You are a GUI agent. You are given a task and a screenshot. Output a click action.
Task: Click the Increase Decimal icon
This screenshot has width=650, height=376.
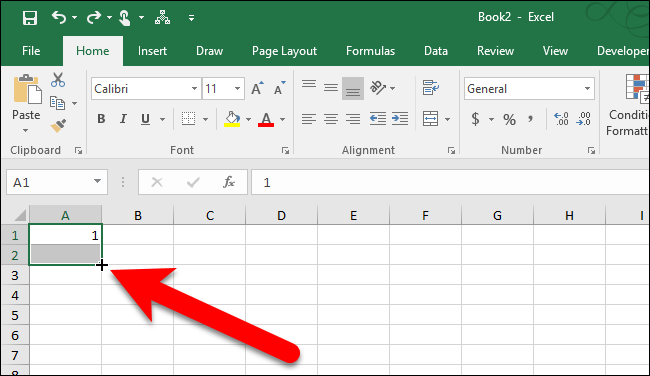coord(561,119)
